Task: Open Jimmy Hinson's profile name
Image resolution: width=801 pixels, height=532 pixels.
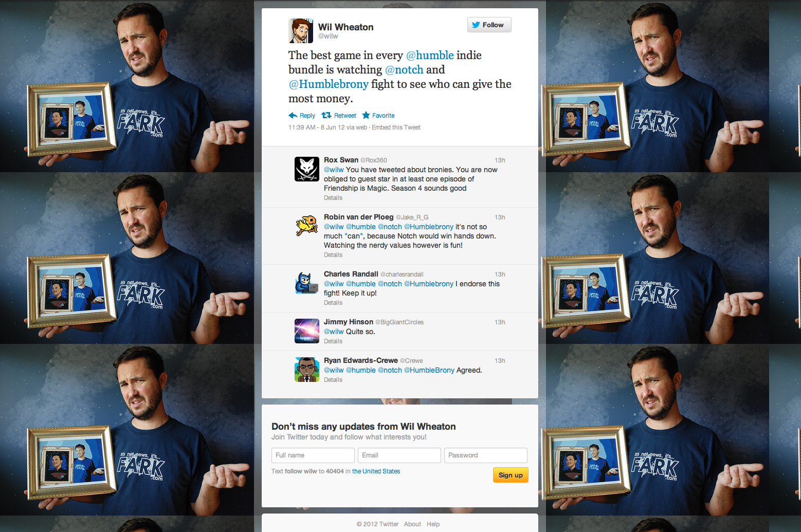Action: (349, 322)
